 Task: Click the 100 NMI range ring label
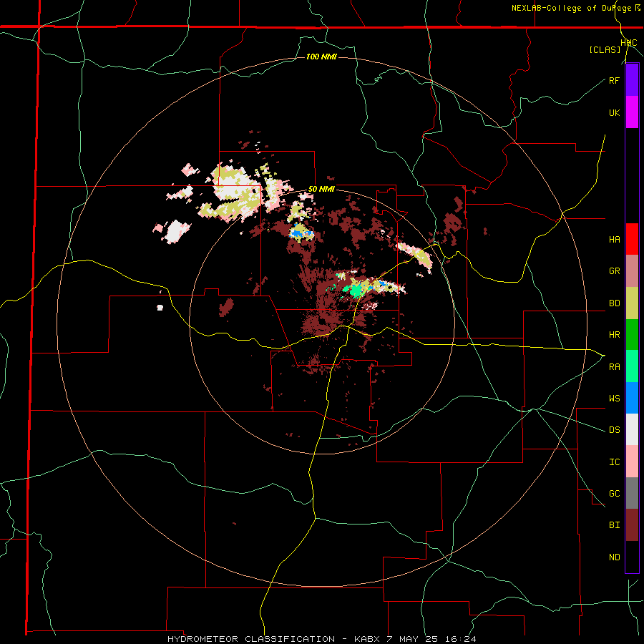click(321, 57)
